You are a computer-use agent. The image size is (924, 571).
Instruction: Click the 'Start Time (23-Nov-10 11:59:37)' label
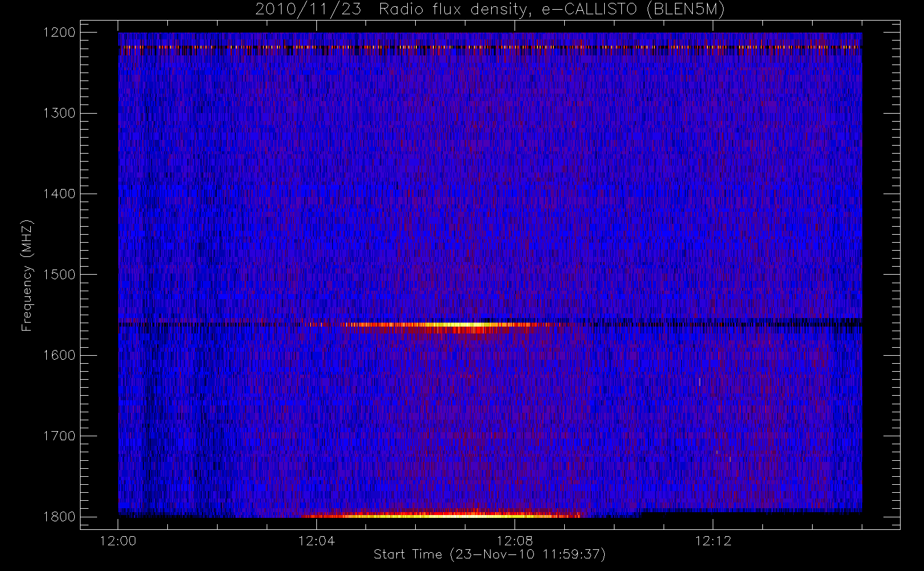(489, 554)
